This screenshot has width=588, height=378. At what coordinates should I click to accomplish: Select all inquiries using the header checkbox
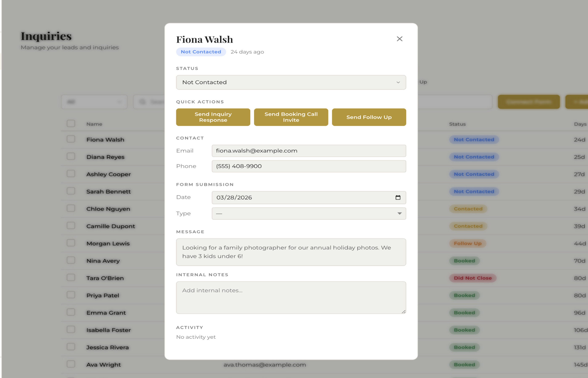71,123
